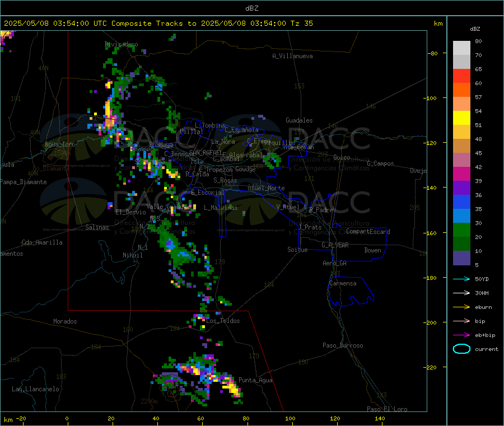This screenshot has width=504, height=426.
Task: Click the Salinas map label
Action: point(97,227)
